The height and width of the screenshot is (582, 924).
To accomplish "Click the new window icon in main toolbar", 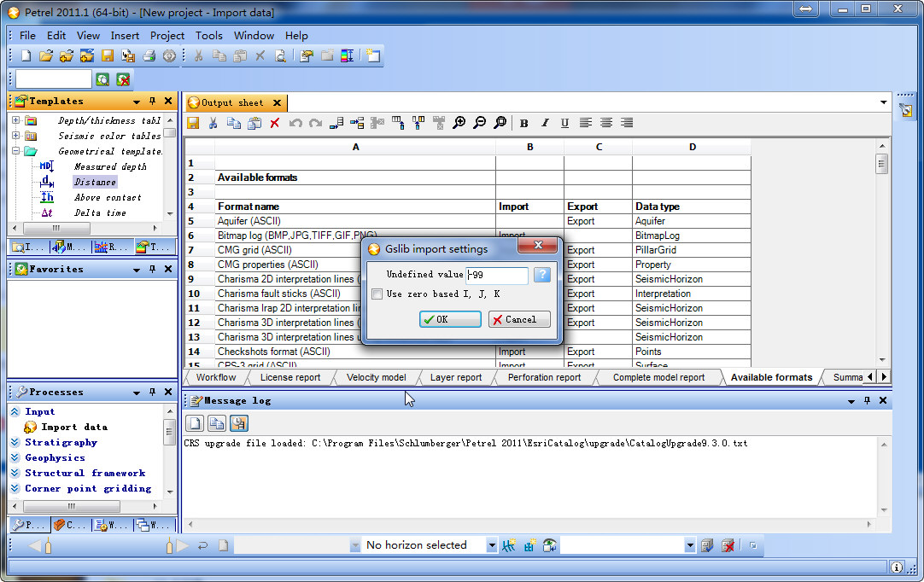I will click(x=373, y=56).
